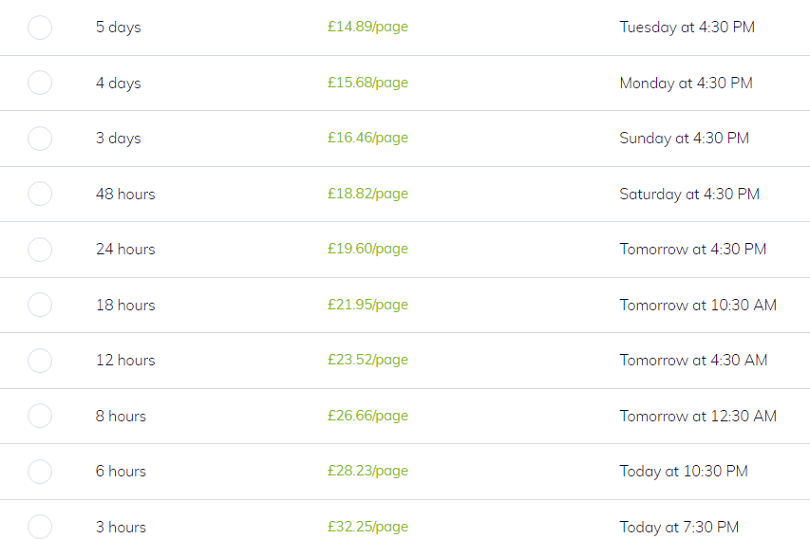Choose the 3 days deadline radio button
Screen dimensions: 810x539
(40, 138)
